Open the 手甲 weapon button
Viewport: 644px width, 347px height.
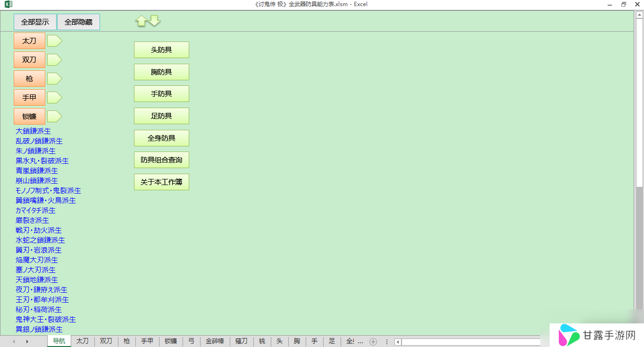click(x=29, y=98)
